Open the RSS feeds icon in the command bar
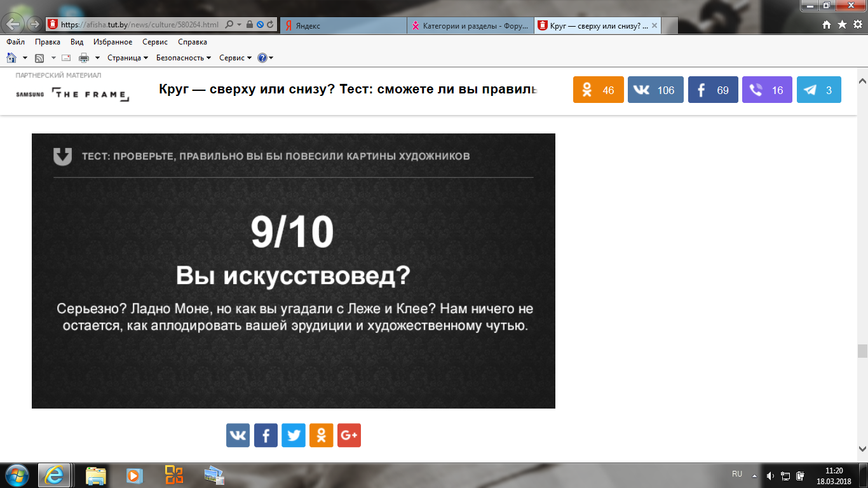The height and width of the screenshot is (488, 868). [39, 58]
